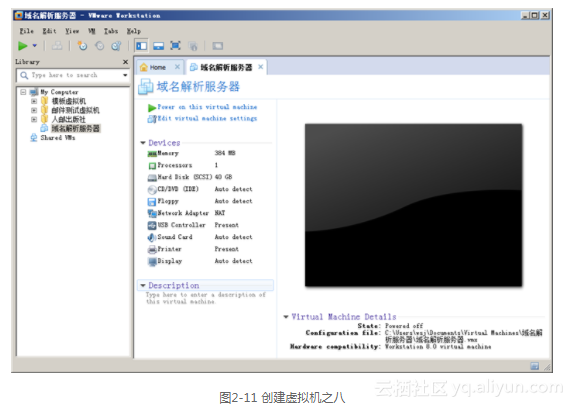Click the green Power On toolbar button
574x408 pixels.
(x=23, y=46)
